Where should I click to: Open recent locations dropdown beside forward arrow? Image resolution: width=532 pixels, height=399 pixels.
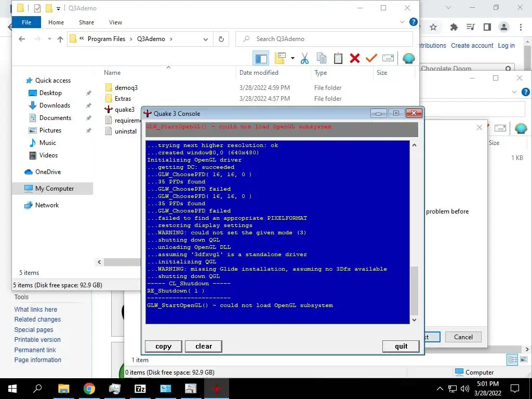click(x=49, y=39)
